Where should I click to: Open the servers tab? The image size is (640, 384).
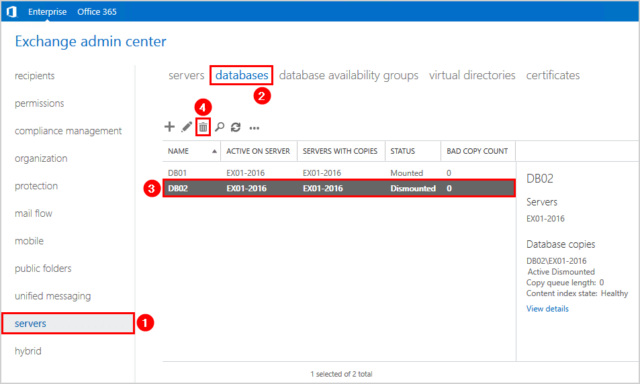click(x=186, y=75)
